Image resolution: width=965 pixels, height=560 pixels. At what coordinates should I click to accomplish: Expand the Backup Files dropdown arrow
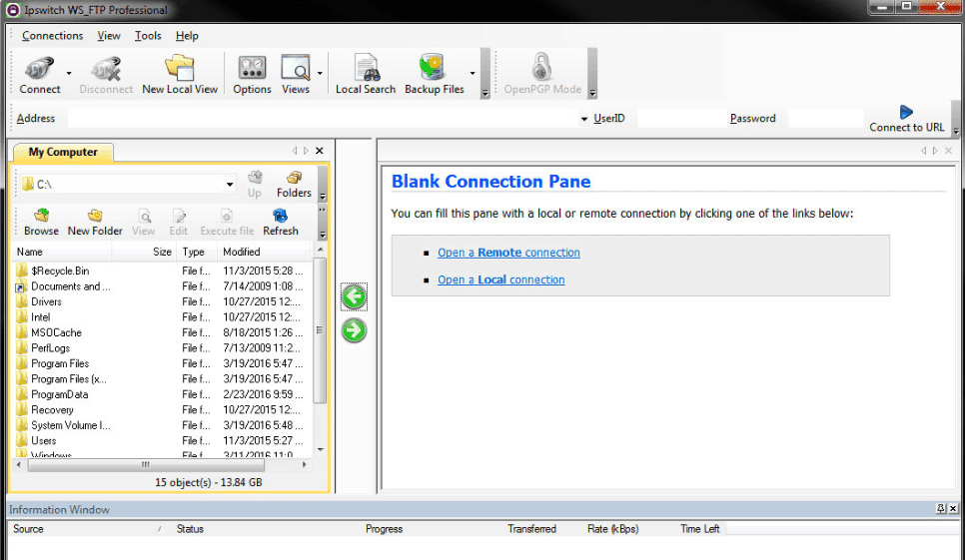pyautogui.click(x=473, y=73)
